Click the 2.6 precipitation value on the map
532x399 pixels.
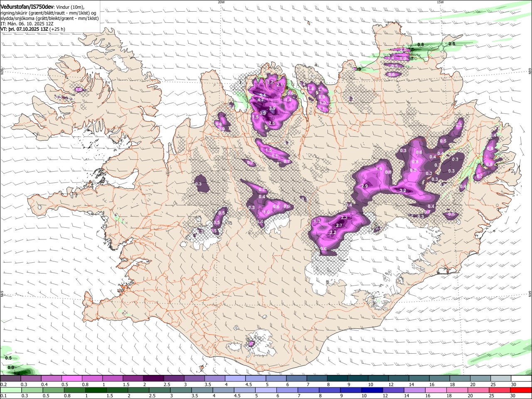[x=272, y=123]
